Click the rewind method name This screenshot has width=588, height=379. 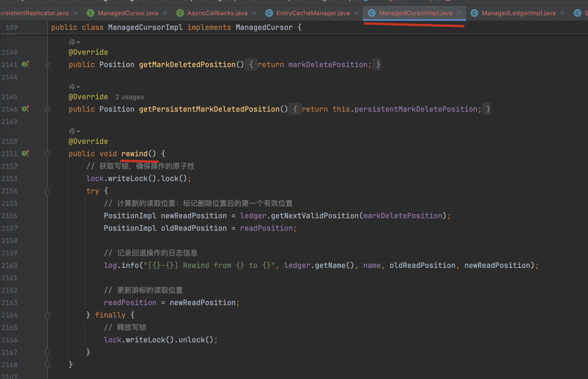click(x=134, y=154)
